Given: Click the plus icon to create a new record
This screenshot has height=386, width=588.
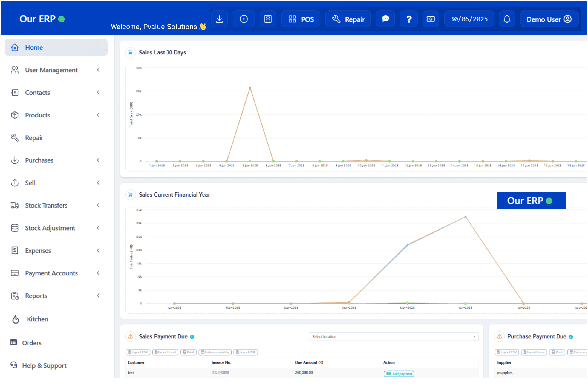Looking at the screenshot, I should 244,19.
